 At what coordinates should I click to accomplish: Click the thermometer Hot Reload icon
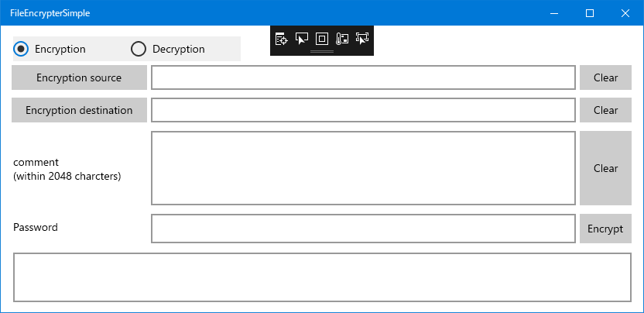[342, 39]
